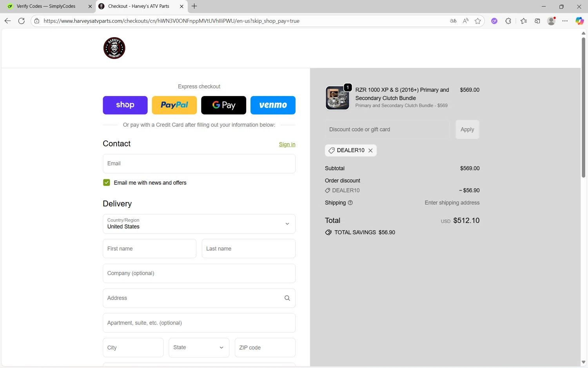588x368 pixels.
Task: Pay with PayPal express button
Action: click(174, 105)
